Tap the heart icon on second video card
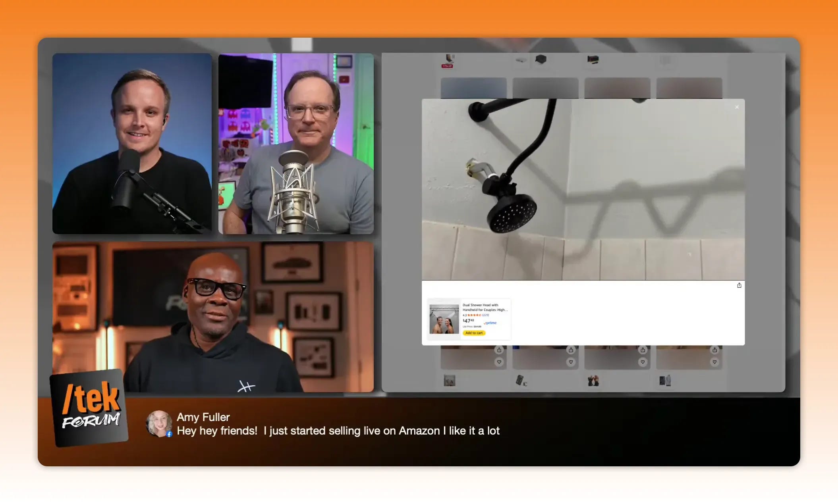Viewport: 838px width, 504px height. [x=571, y=362]
